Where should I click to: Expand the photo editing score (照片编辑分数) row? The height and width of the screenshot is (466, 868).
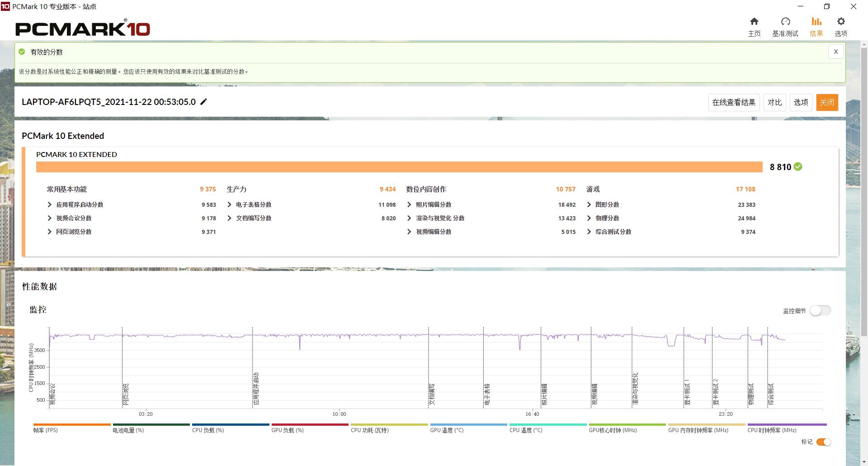[409, 205]
